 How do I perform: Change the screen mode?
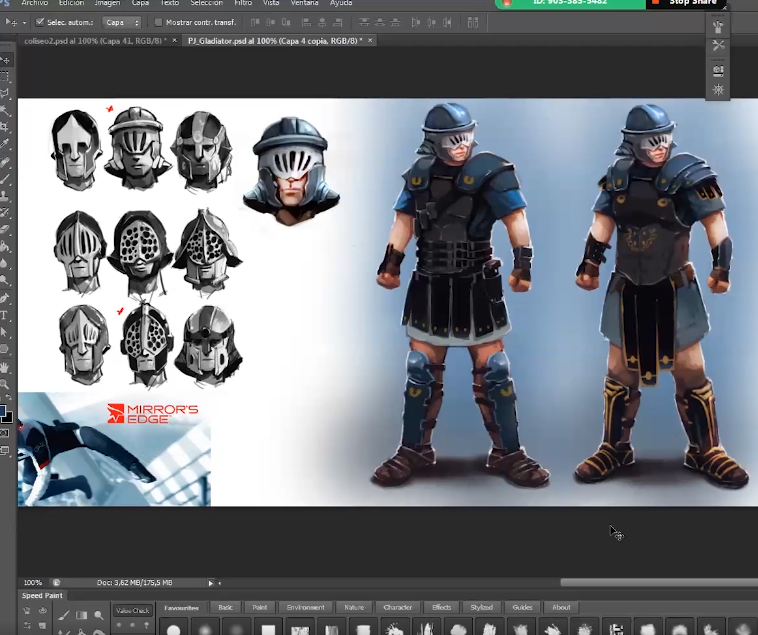tap(5, 451)
